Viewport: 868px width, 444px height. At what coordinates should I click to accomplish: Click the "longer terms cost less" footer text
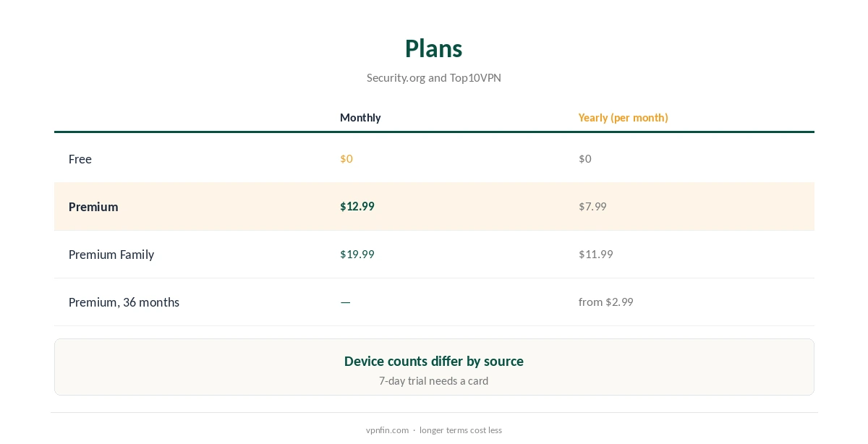pyautogui.click(x=461, y=430)
